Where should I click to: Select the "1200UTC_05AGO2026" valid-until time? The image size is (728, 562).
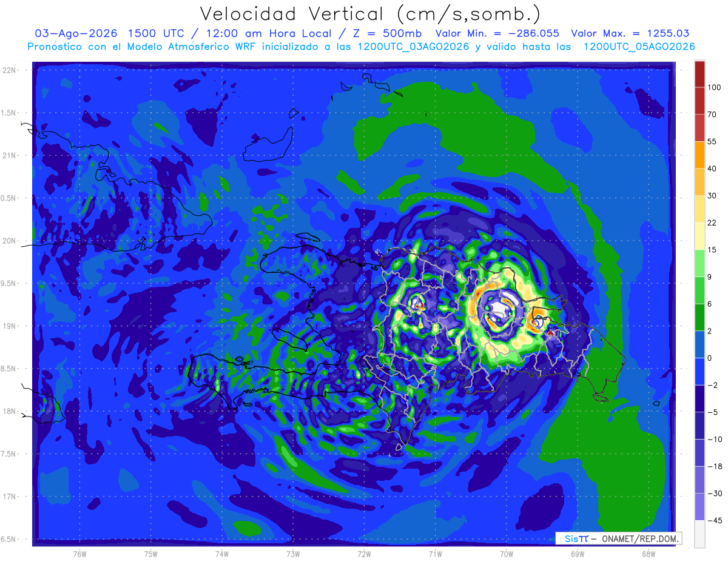(639, 47)
